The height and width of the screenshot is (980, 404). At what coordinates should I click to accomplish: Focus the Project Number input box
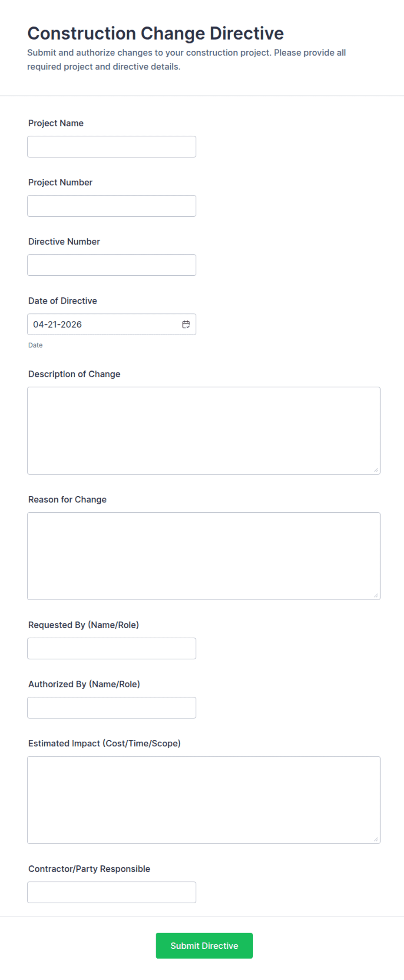[x=112, y=206]
